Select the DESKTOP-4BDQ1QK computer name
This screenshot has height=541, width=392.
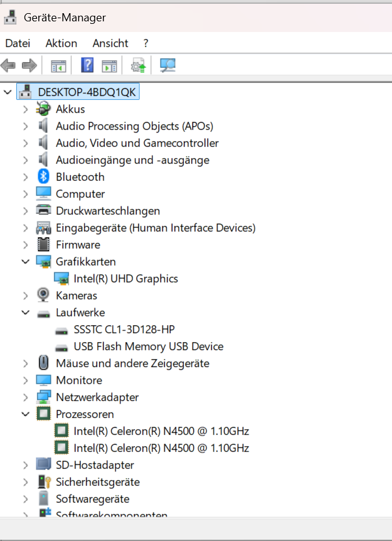(87, 92)
